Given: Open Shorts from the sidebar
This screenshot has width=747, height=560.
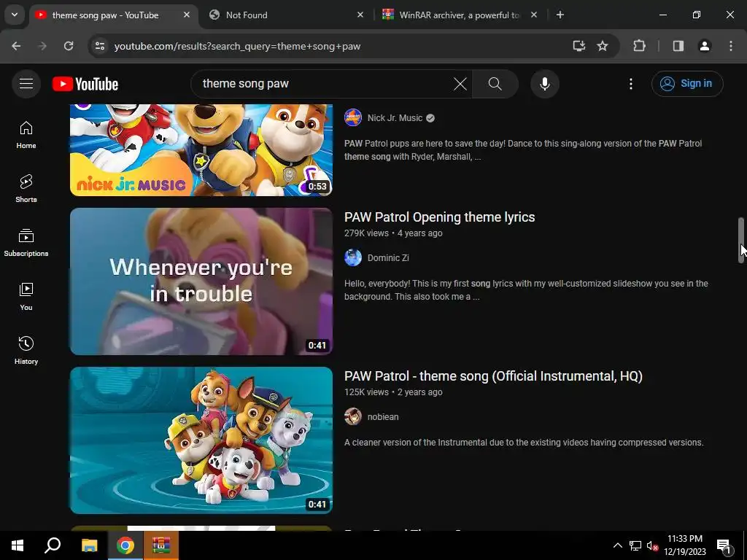Looking at the screenshot, I should pos(26,189).
